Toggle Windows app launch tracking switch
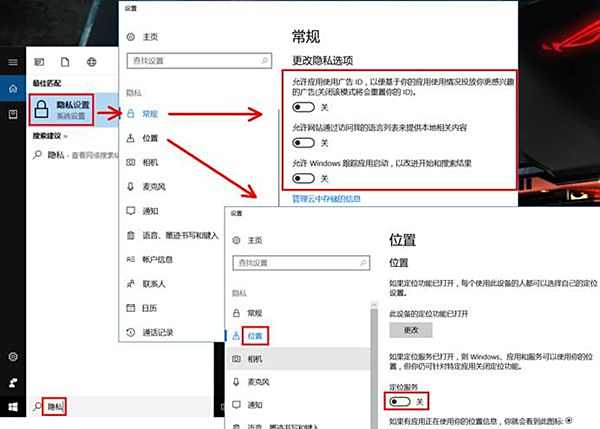This screenshot has width=600, height=429. (x=303, y=178)
